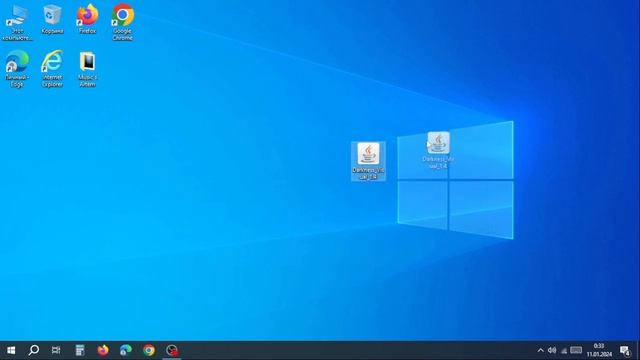Launch Edge from the taskbar

click(x=126, y=350)
